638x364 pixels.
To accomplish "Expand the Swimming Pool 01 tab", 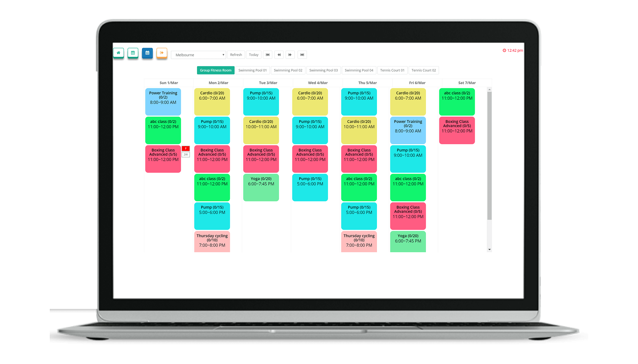I will pyautogui.click(x=252, y=70).
